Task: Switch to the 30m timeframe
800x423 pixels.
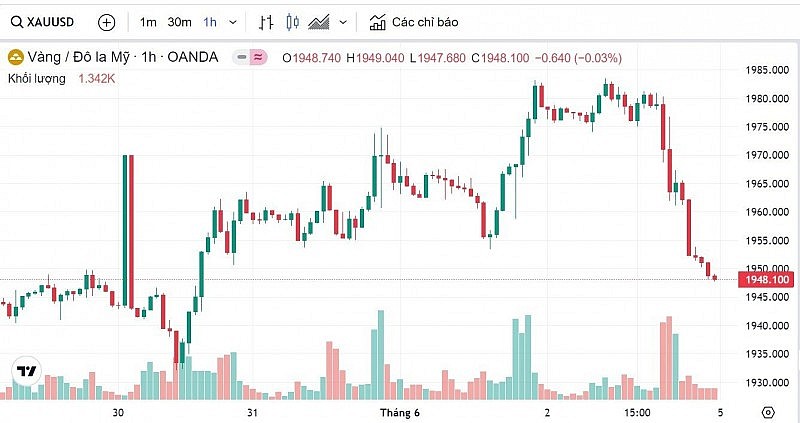Action: (x=180, y=22)
